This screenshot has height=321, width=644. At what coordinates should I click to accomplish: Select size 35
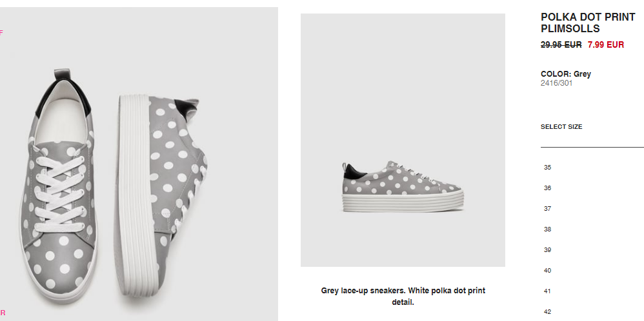[547, 168]
